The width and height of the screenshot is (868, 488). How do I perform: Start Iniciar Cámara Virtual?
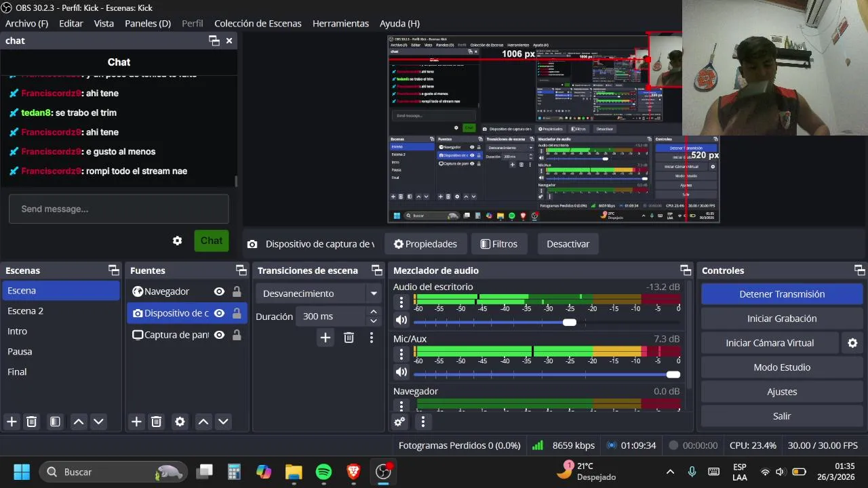[770, 343]
